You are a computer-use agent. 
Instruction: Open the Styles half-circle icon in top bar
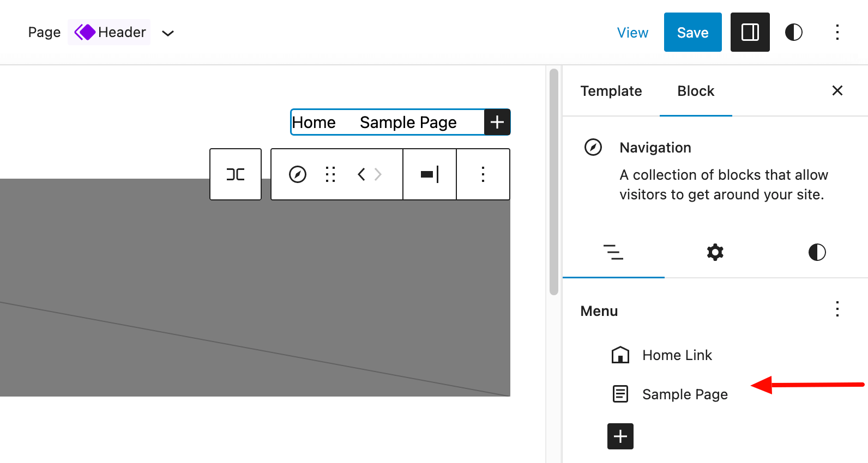pos(793,32)
